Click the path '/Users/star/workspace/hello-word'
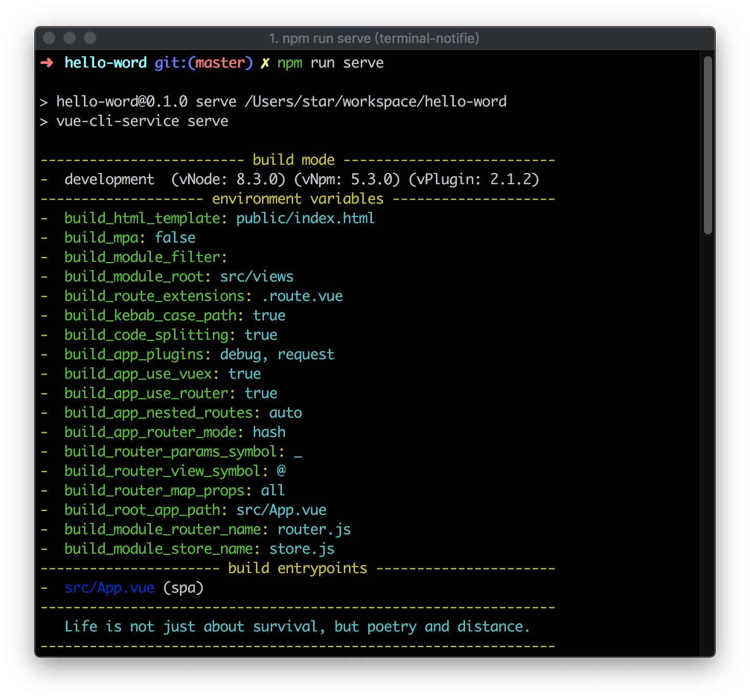This screenshot has height=700, width=750. pyautogui.click(x=376, y=102)
